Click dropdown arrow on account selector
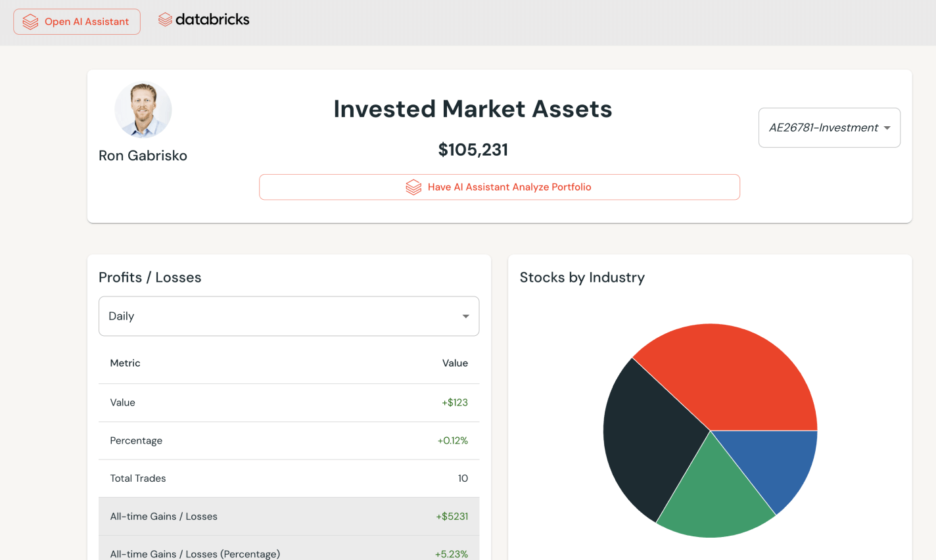Screen dimensions: 936x560 (x=887, y=128)
